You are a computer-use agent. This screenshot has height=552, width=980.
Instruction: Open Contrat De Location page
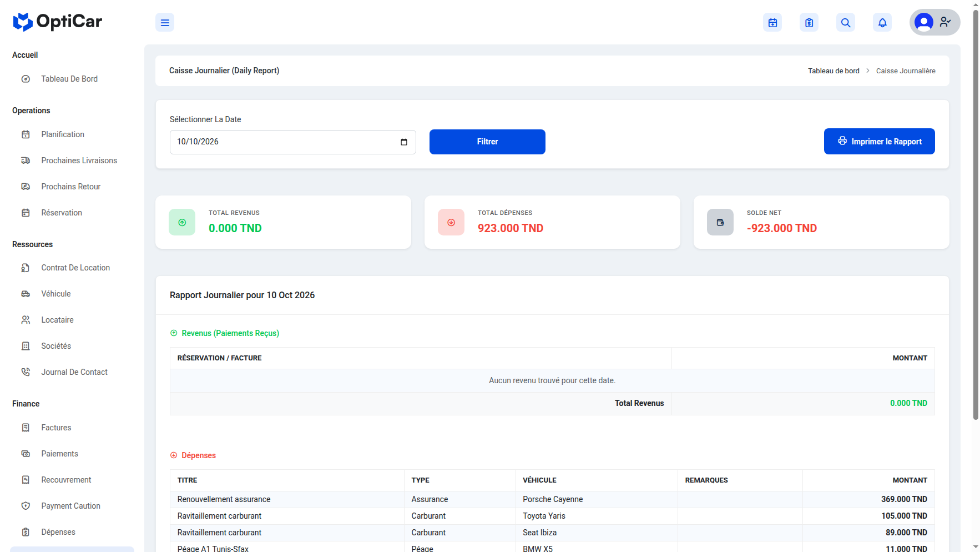click(x=72, y=268)
